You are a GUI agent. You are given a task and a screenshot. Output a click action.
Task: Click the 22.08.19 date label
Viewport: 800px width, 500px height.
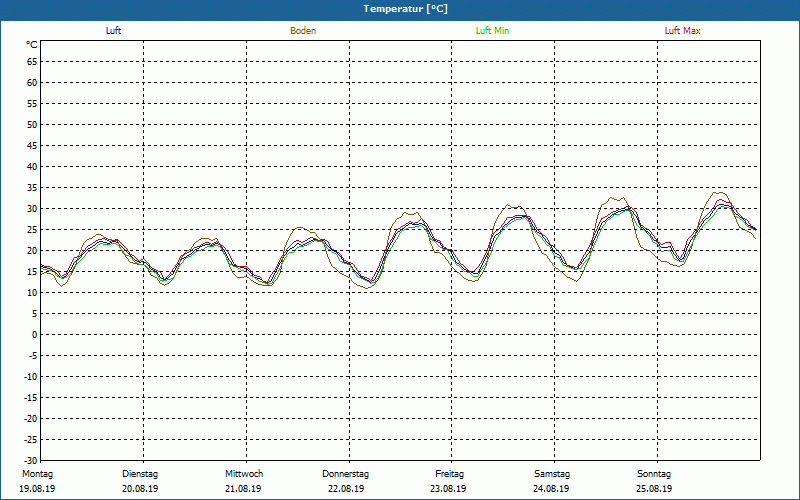[346, 488]
